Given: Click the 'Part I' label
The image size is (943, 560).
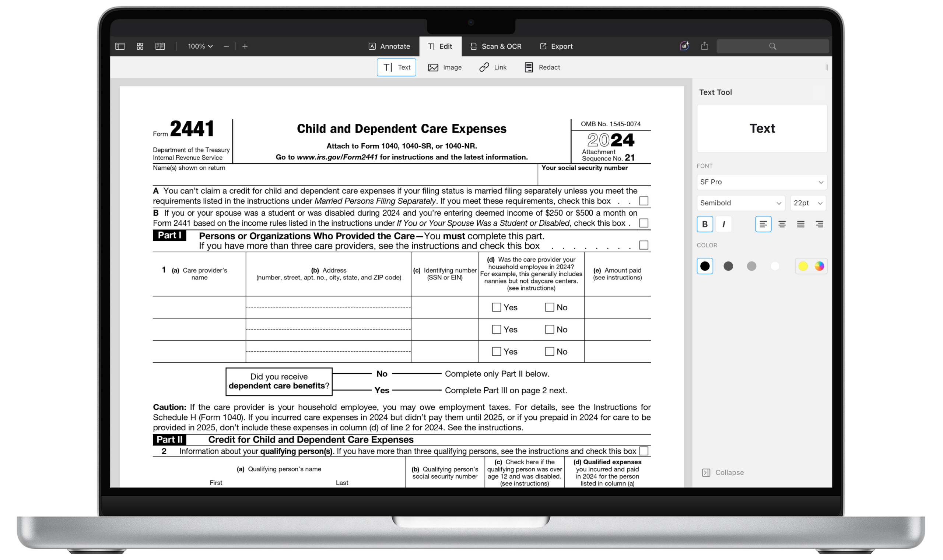Looking at the screenshot, I should 169,235.
